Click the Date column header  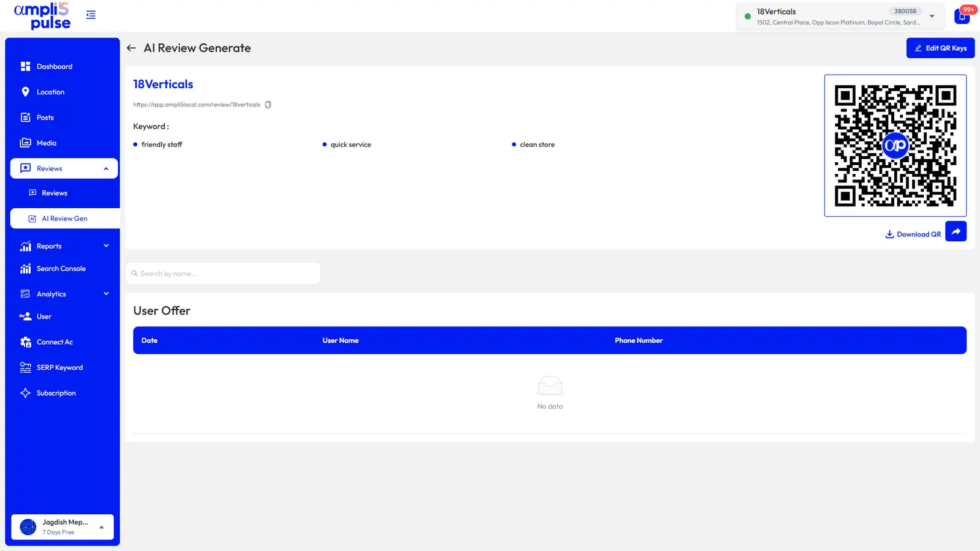(149, 340)
